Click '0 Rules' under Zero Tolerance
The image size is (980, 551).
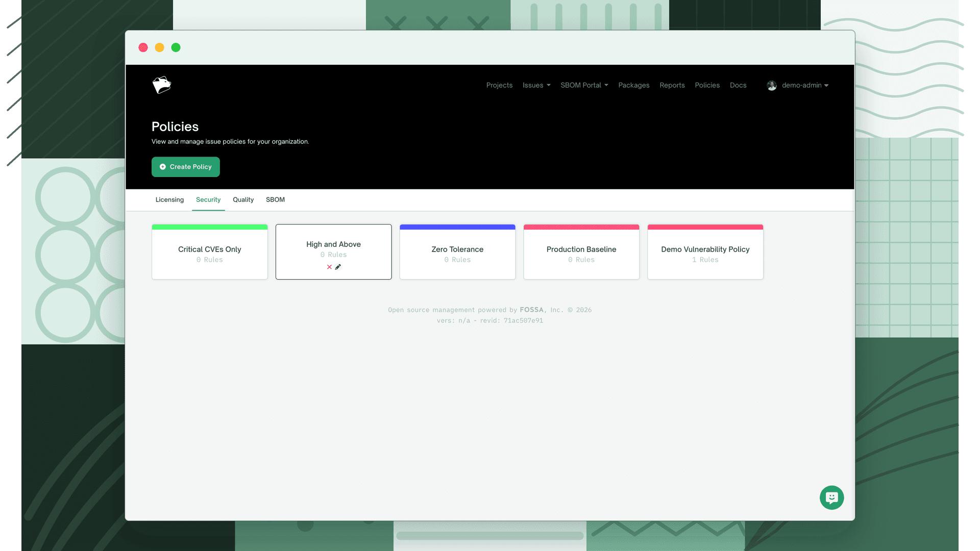point(457,260)
